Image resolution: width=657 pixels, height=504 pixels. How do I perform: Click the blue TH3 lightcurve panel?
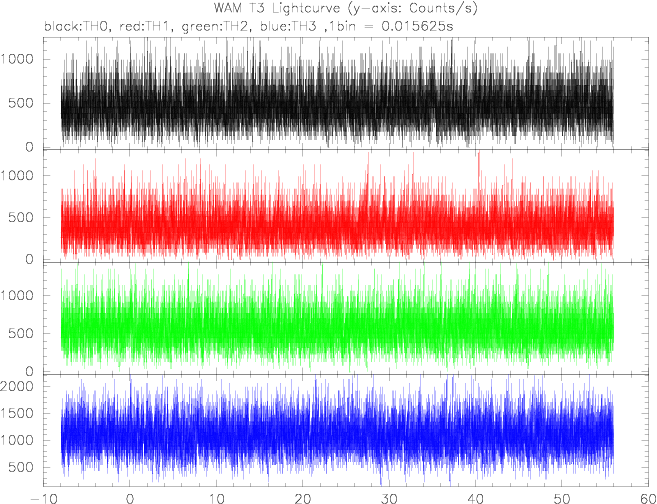(346, 430)
